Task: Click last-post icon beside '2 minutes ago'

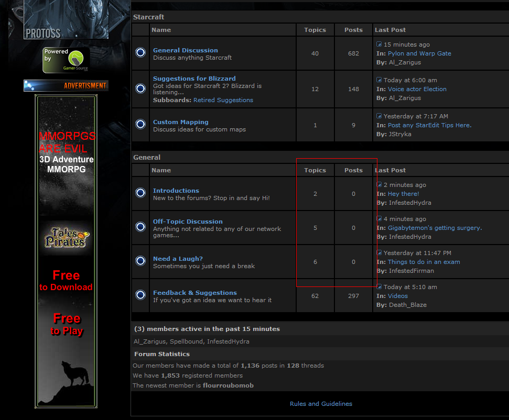Action: pyautogui.click(x=379, y=184)
